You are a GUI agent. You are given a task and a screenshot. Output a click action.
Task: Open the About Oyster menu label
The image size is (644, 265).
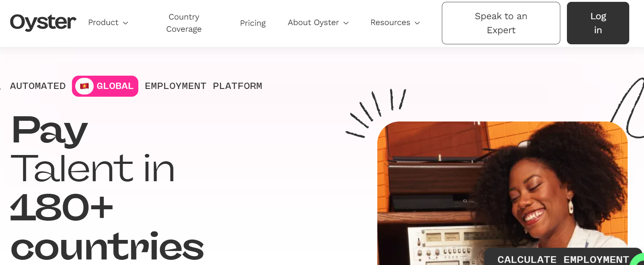click(x=313, y=23)
